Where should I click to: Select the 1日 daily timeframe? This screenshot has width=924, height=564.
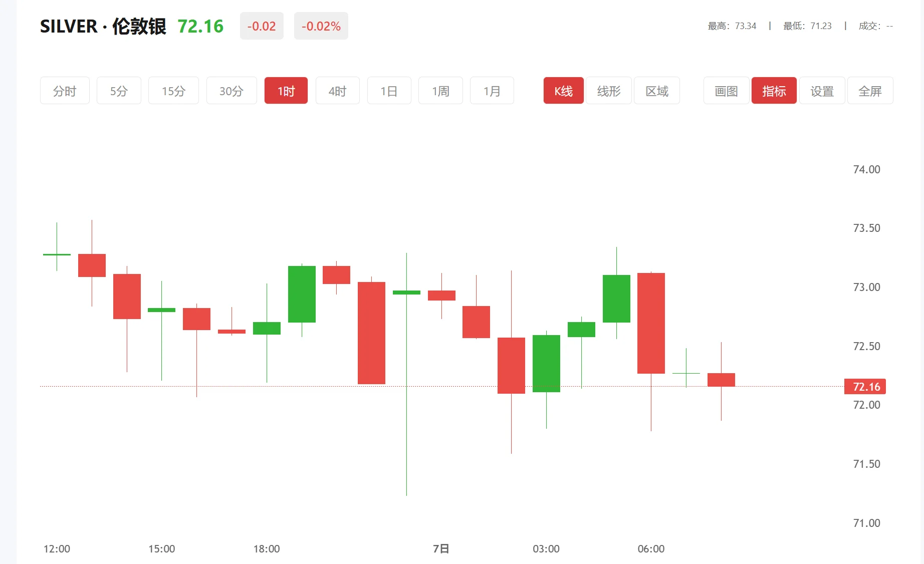(x=389, y=91)
